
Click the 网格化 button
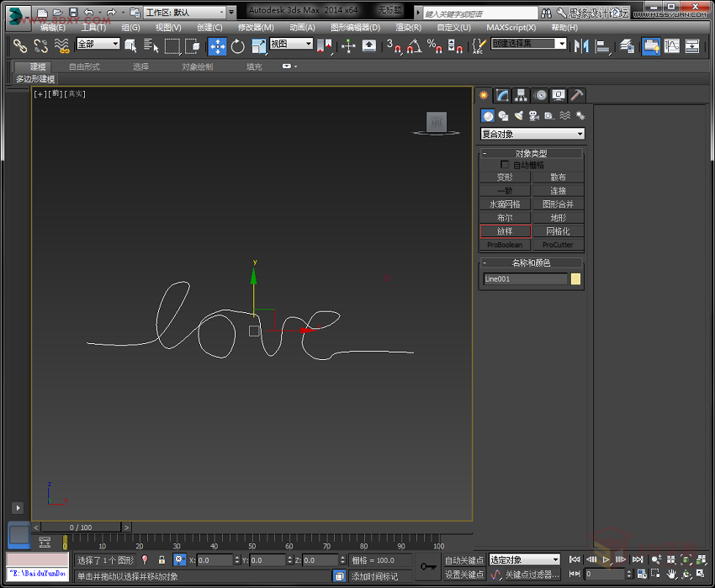559,231
